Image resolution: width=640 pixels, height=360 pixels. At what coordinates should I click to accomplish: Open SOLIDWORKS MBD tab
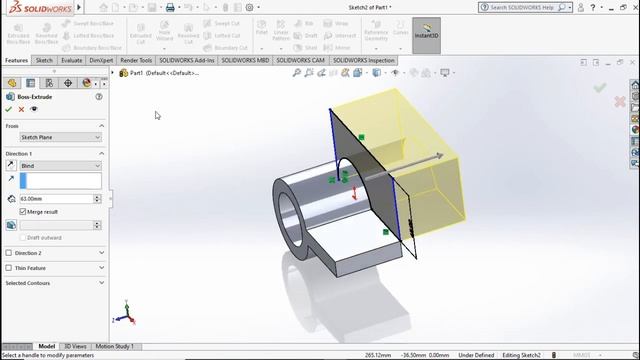(245, 60)
